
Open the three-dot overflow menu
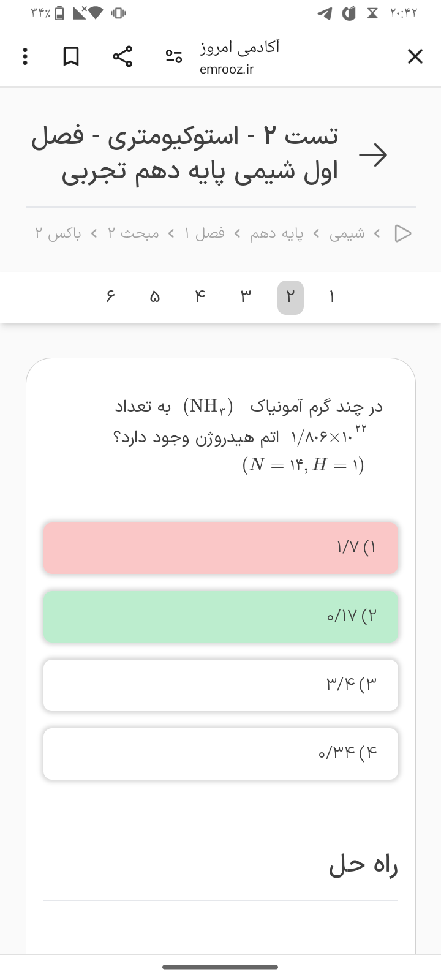24,57
